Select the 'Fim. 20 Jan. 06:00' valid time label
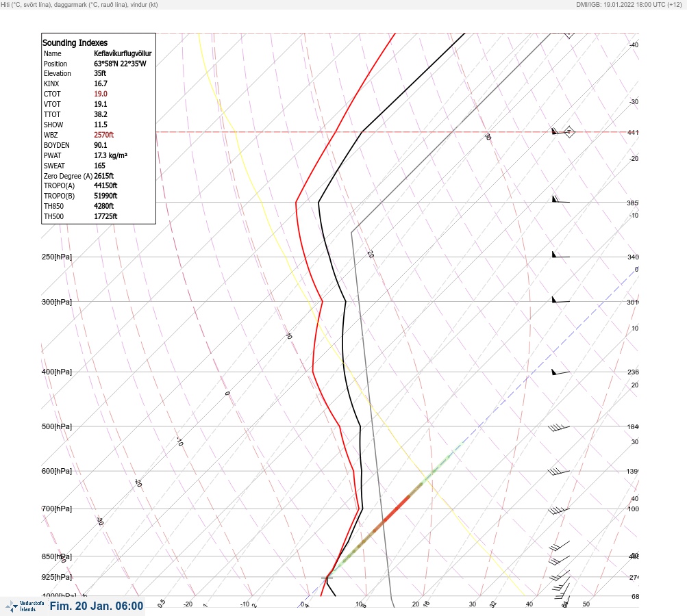This screenshot has height=616, width=687. [x=97, y=606]
